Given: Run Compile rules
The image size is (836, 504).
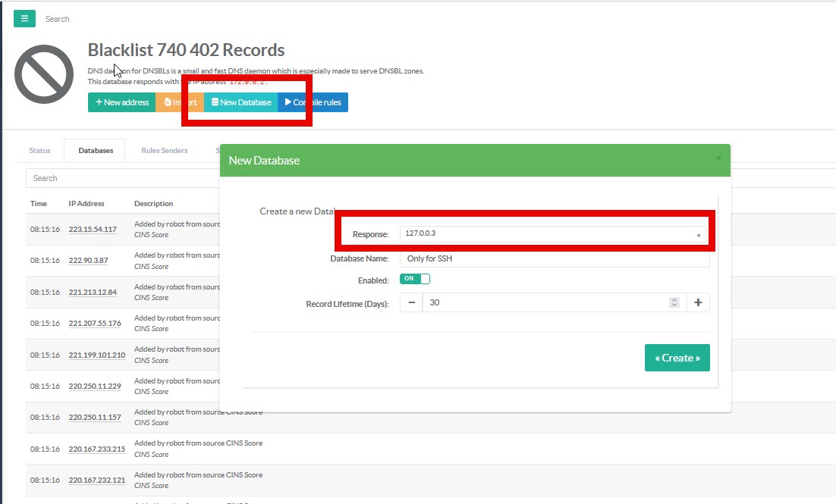Looking at the screenshot, I should click(x=313, y=102).
